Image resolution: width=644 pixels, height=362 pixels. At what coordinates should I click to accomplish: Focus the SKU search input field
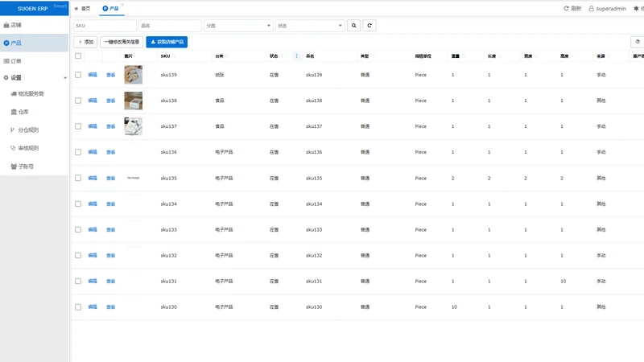(x=105, y=26)
